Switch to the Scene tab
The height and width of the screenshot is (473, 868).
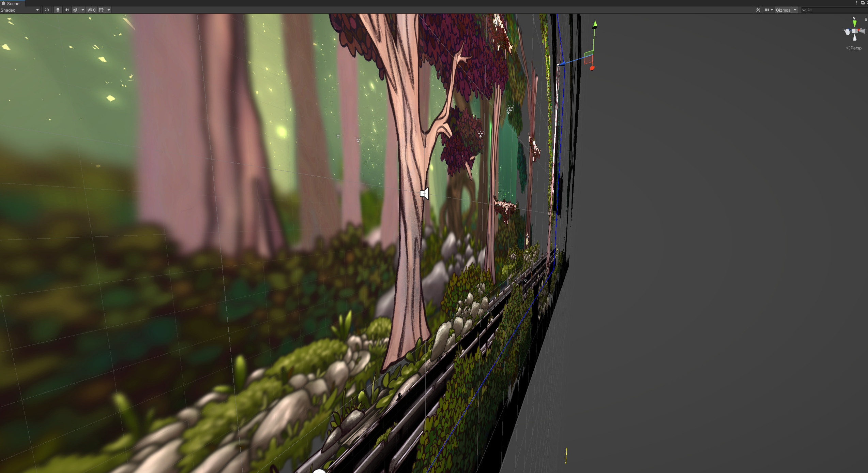[11, 3]
